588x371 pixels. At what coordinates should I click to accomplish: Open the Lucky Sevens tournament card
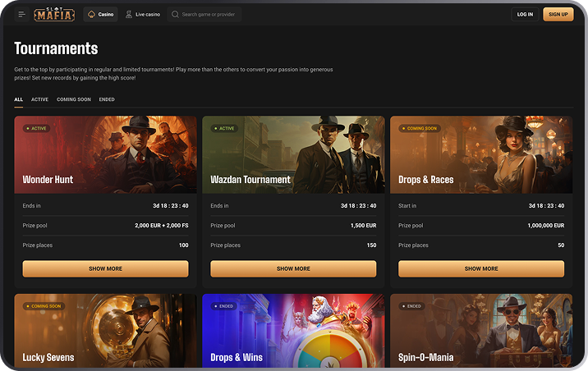tap(105, 332)
